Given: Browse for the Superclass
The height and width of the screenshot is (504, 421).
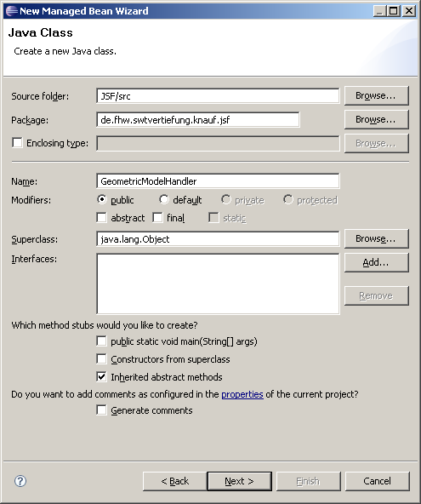Looking at the screenshot, I should 377,239.
